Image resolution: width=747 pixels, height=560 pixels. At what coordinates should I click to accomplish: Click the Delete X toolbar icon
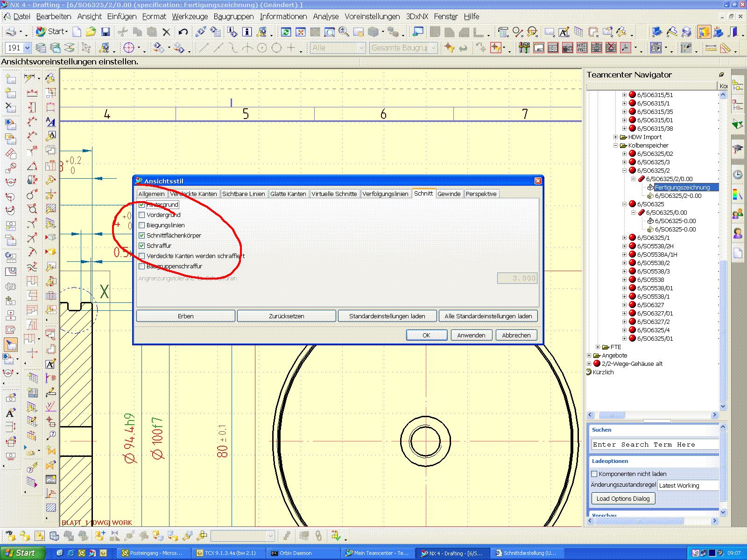click(166, 32)
